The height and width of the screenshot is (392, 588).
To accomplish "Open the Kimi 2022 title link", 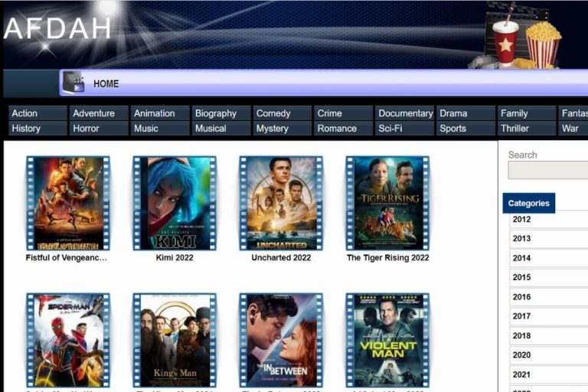I will (175, 258).
